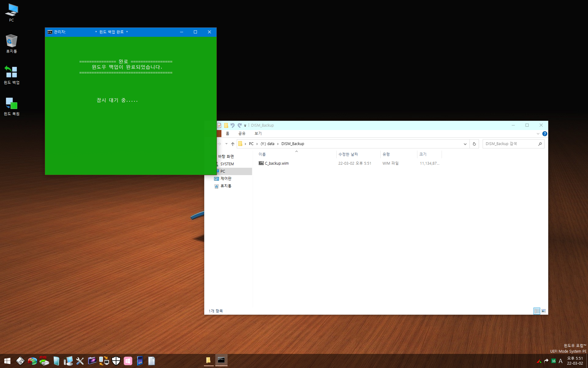The height and width of the screenshot is (368, 588).
Task: Open the taskbar clock showing 오후 5:51
Action: tap(575, 361)
